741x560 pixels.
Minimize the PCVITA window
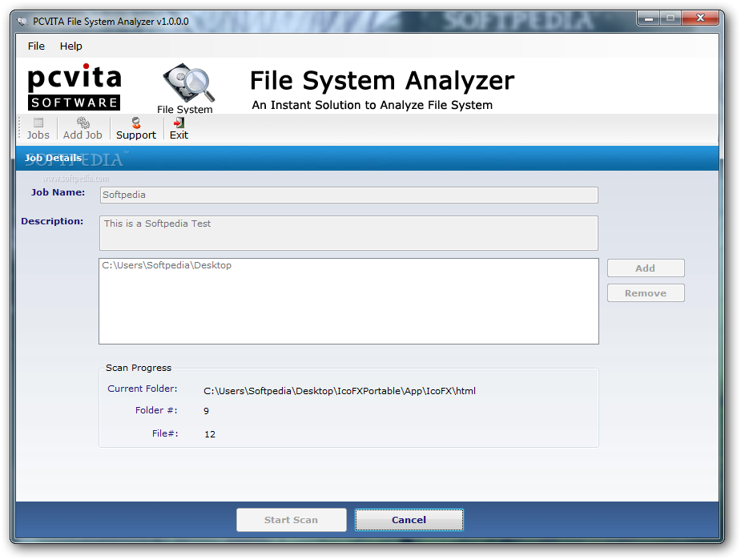[649, 18]
